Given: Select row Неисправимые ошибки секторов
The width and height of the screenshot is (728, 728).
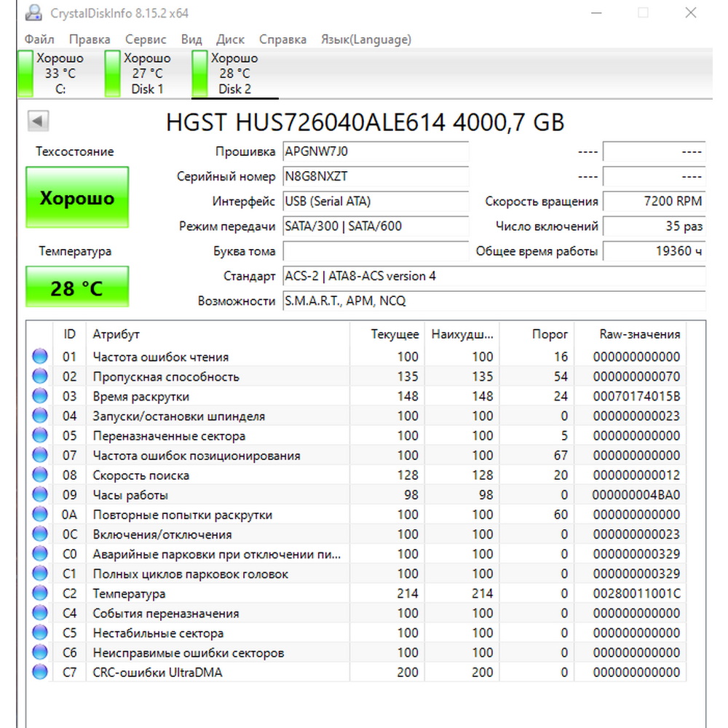Looking at the screenshot, I should point(356,652).
